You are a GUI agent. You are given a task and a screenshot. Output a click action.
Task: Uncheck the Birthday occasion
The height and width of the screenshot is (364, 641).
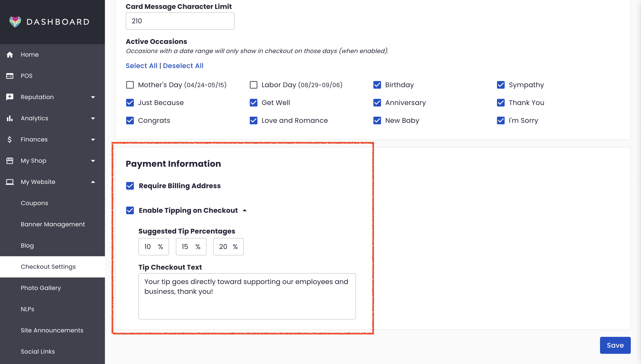pos(377,85)
